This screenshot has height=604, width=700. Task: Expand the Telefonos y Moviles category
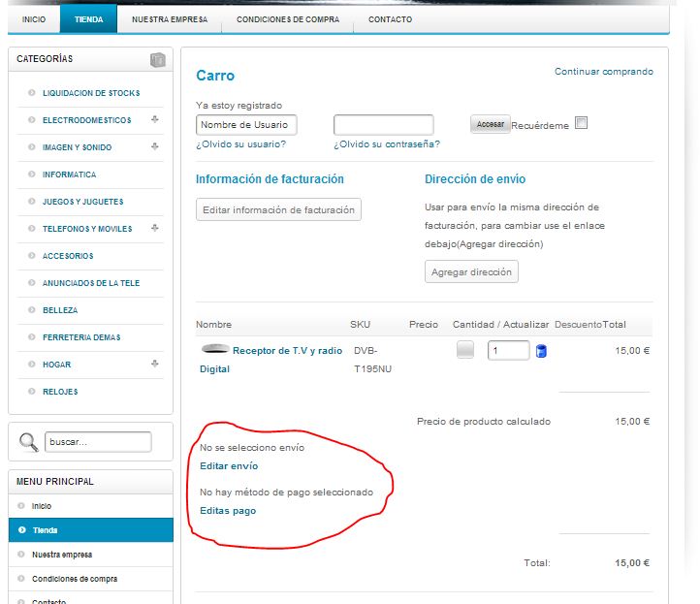pos(155,228)
